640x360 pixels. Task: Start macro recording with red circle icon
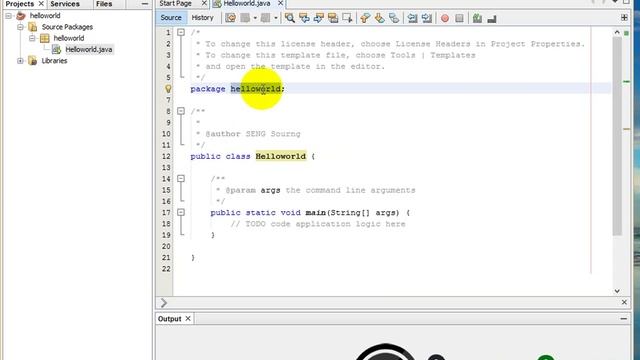(x=445, y=18)
